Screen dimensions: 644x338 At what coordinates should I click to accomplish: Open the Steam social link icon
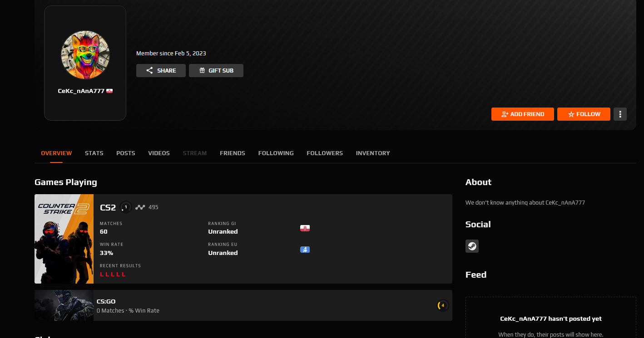coord(472,246)
